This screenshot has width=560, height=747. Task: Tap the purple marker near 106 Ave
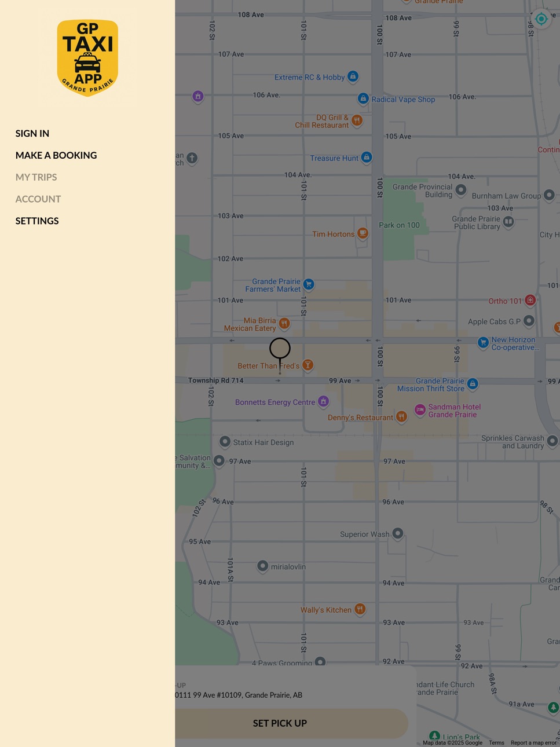tap(198, 96)
